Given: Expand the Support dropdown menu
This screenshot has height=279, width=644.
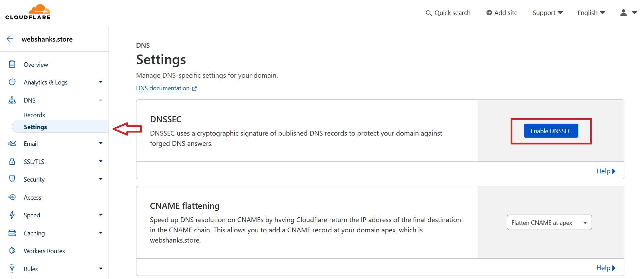Looking at the screenshot, I should pos(548,13).
